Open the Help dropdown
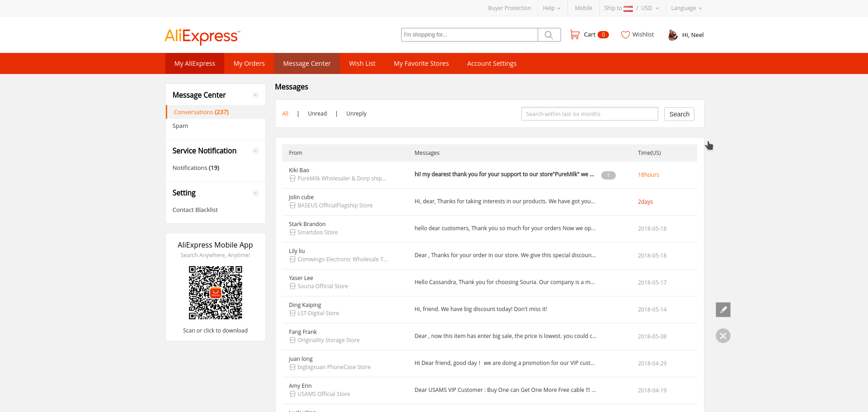The image size is (868, 412). (x=551, y=8)
